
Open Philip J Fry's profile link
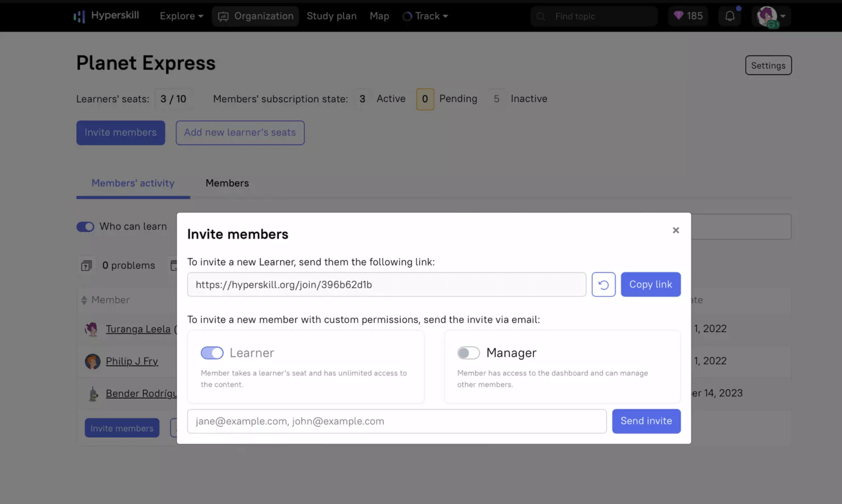pos(132,361)
